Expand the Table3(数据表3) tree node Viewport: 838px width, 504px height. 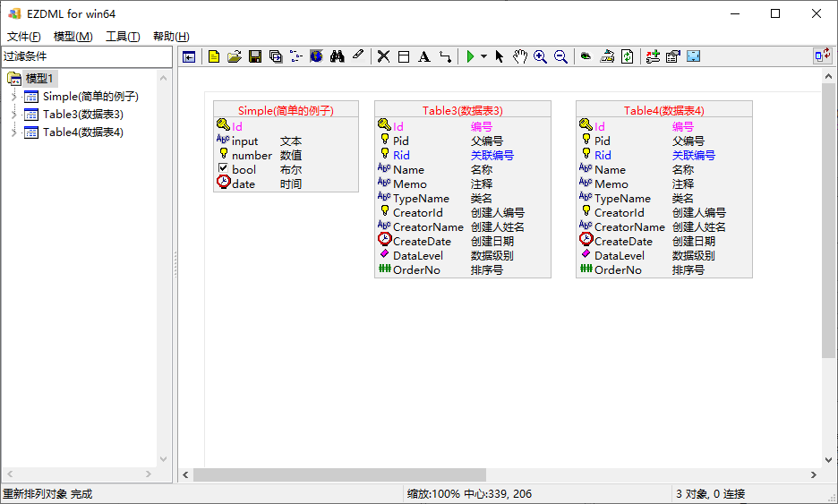click(x=14, y=115)
